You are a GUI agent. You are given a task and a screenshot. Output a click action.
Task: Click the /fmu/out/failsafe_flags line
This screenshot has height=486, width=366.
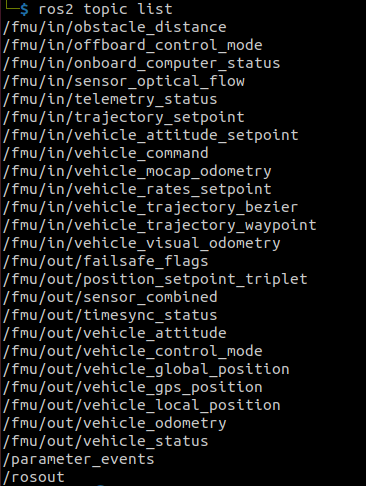click(x=106, y=261)
